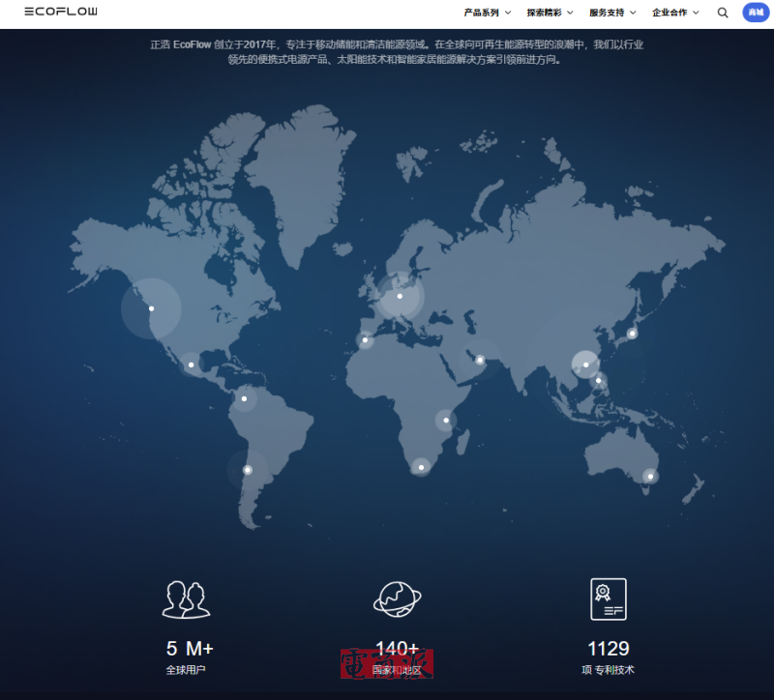Select the southeast Australia map marker
Screen dimensions: 774x700
[650, 476]
